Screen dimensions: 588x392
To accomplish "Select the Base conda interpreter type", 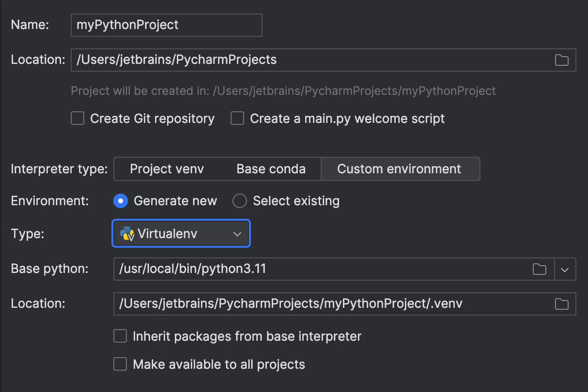I will [271, 169].
